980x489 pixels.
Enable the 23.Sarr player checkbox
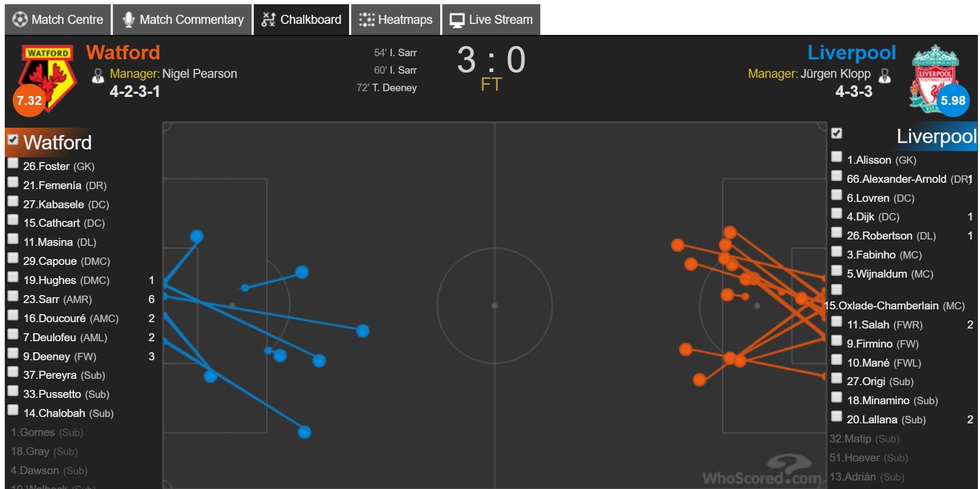click(x=13, y=296)
